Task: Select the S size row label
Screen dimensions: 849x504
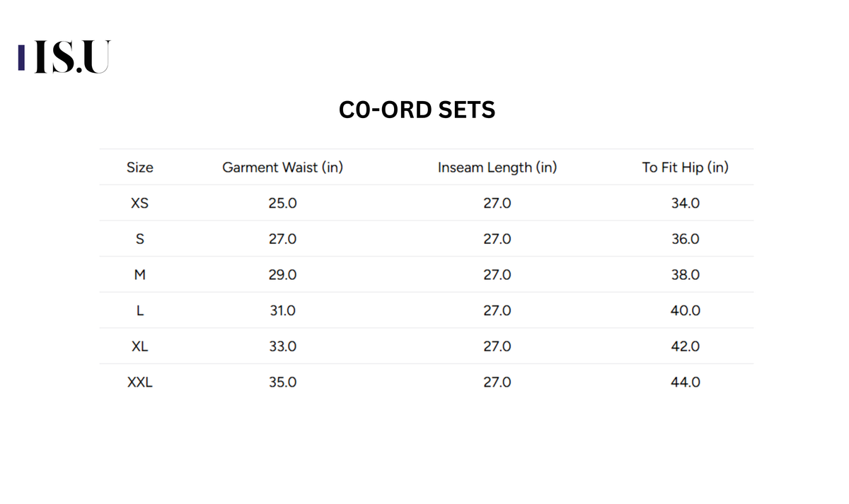Action: click(140, 239)
